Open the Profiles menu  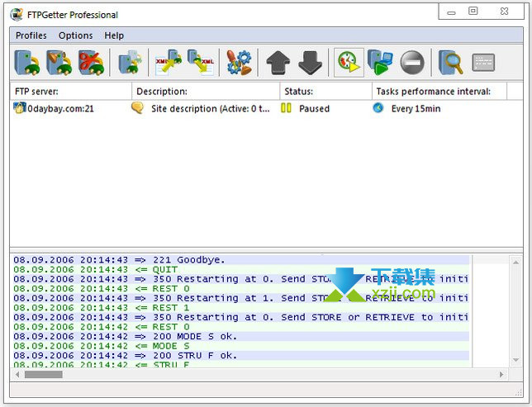click(31, 35)
